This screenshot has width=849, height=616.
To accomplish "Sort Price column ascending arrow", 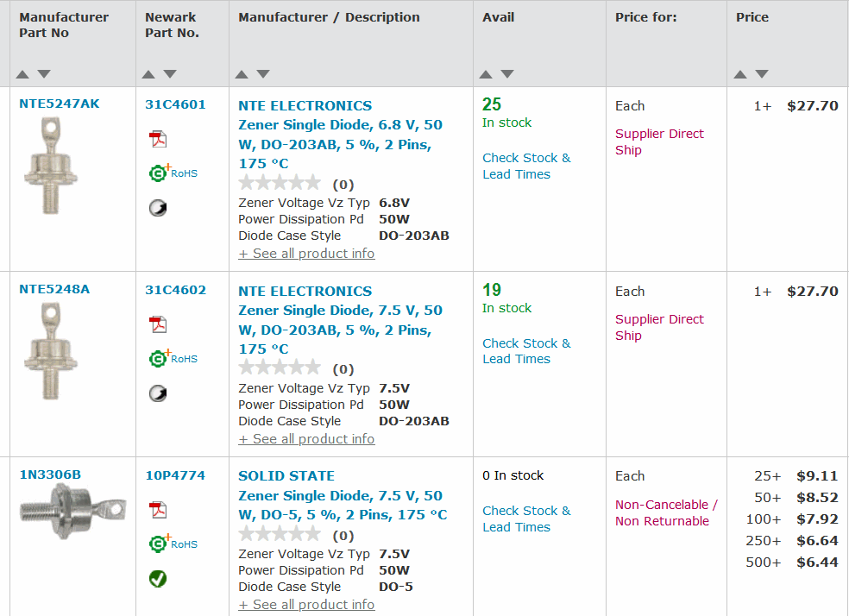I will pos(740,74).
